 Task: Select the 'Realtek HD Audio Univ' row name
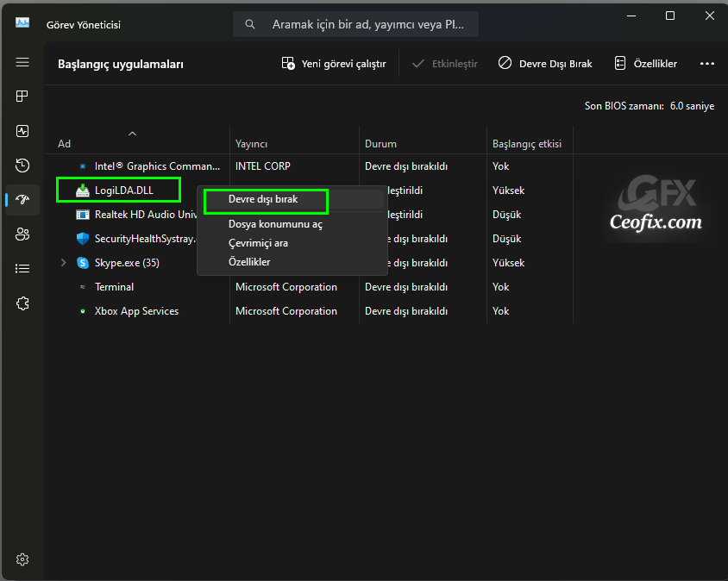tap(146, 215)
